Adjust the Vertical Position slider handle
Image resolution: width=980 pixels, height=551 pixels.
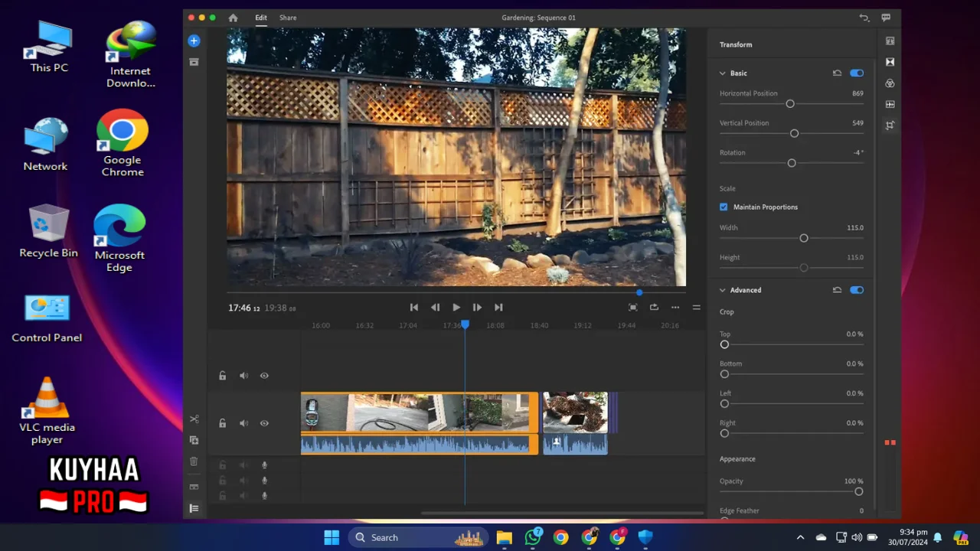pos(794,133)
